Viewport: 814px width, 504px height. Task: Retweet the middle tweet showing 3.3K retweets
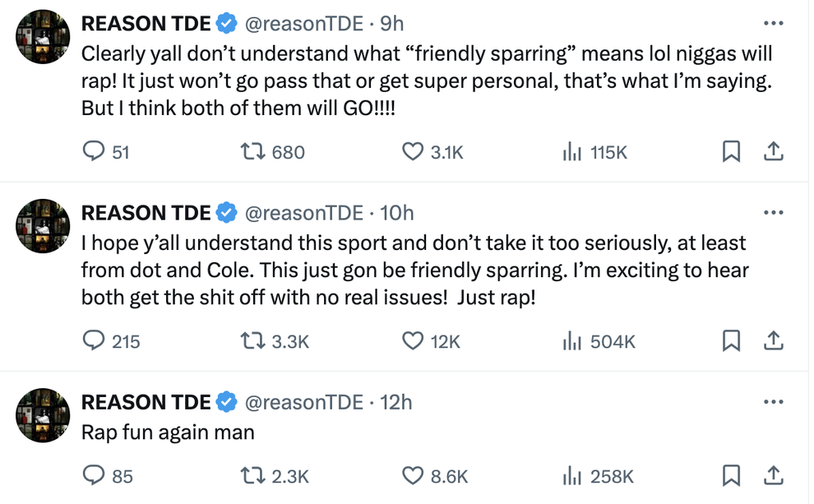pos(252,340)
